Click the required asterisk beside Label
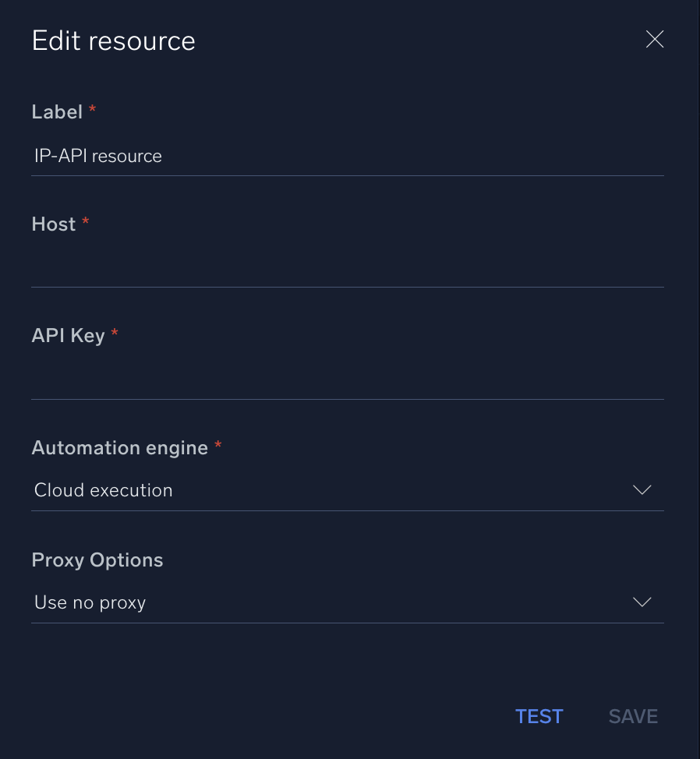 [92, 110]
